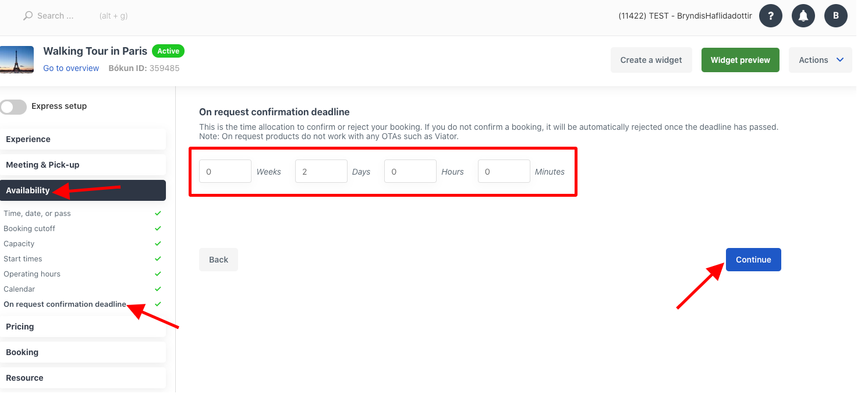
Task: Open the Meeting & Pick-up section
Action: [83, 165]
